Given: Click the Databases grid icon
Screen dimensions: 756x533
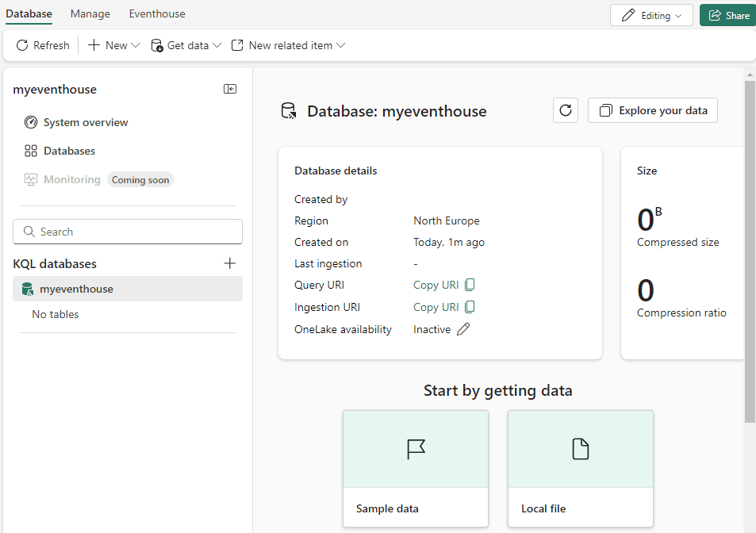Looking at the screenshot, I should (x=31, y=151).
